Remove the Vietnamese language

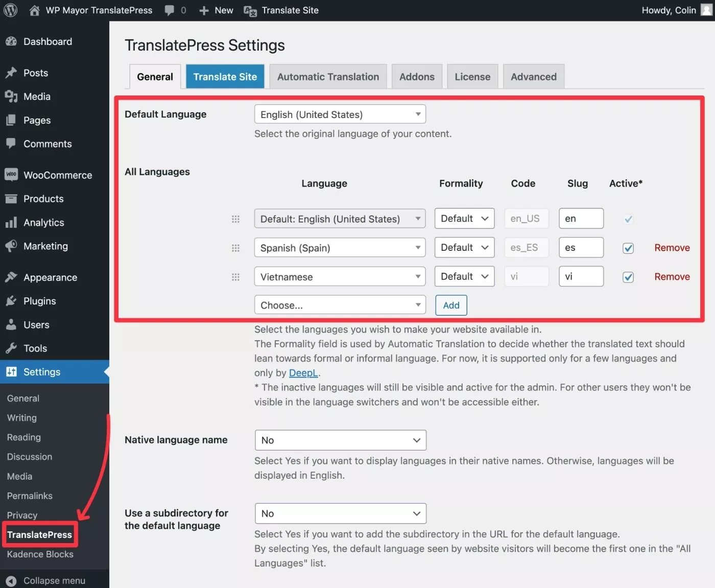[x=672, y=277]
